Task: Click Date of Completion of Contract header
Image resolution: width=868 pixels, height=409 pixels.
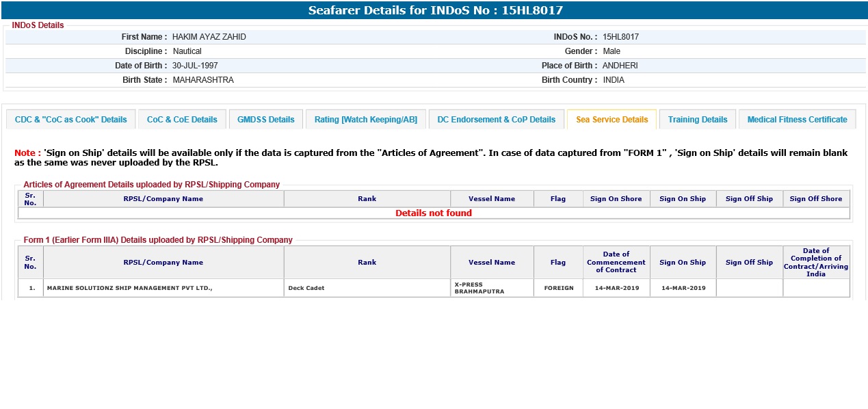Action: (815, 262)
